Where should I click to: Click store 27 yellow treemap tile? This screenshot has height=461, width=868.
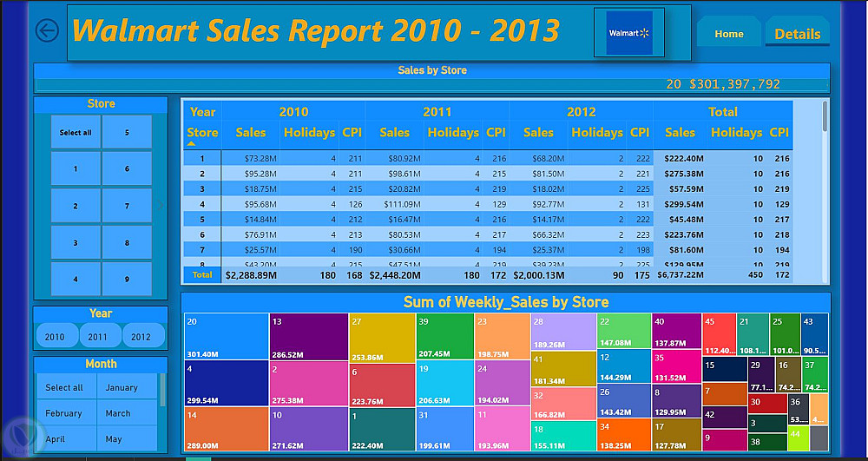(382, 338)
